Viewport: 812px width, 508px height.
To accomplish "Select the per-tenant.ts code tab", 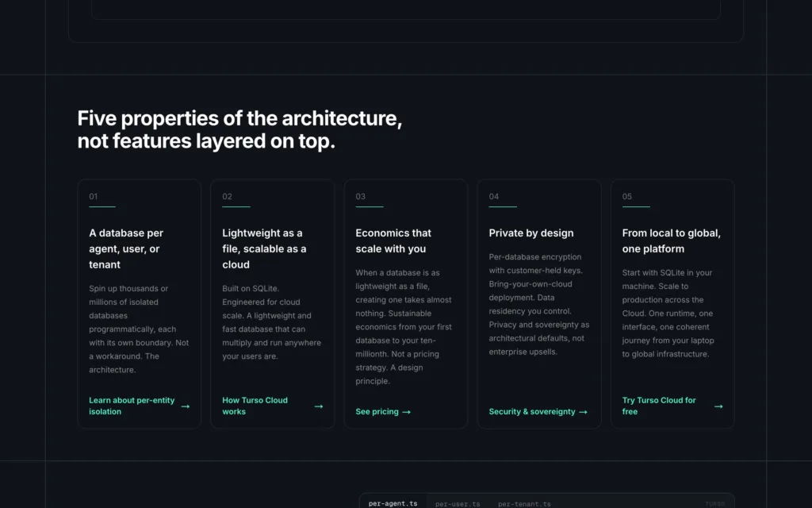I will click(524, 504).
